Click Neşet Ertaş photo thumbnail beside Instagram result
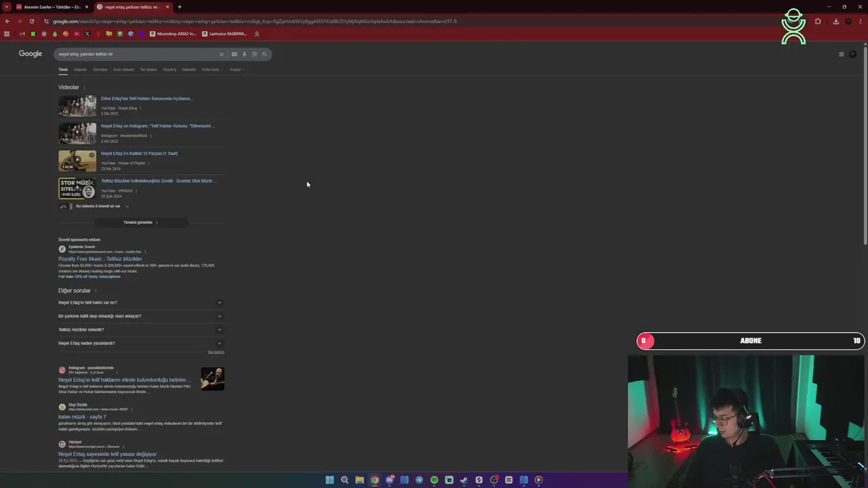 pyautogui.click(x=212, y=379)
